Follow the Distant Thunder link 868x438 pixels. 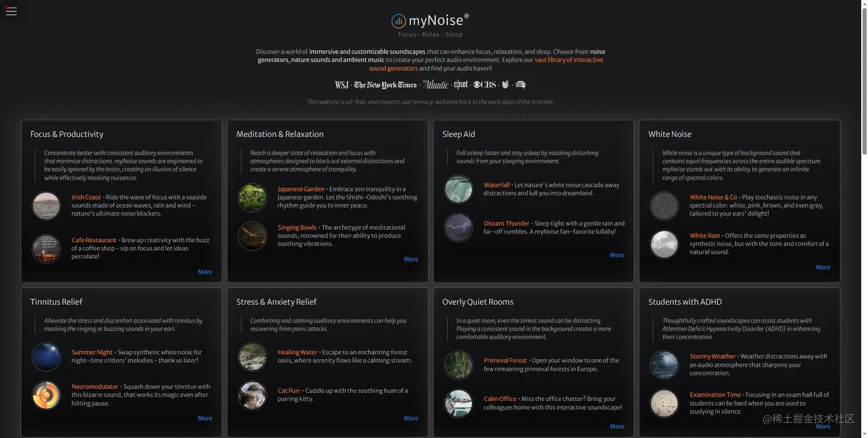[x=506, y=223]
